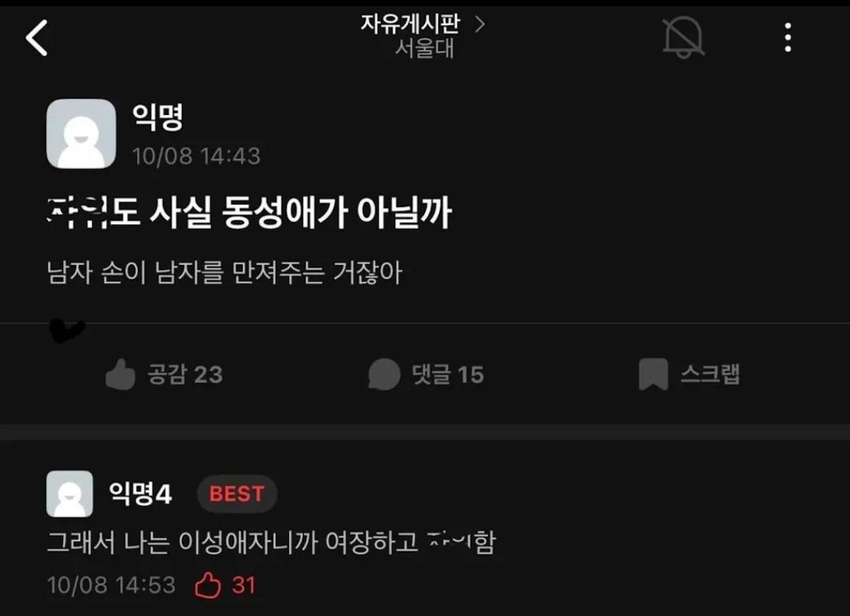Tap the 공감 23 count
Viewport: 850px width, 616px height.
pyautogui.click(x=186, y=374)
